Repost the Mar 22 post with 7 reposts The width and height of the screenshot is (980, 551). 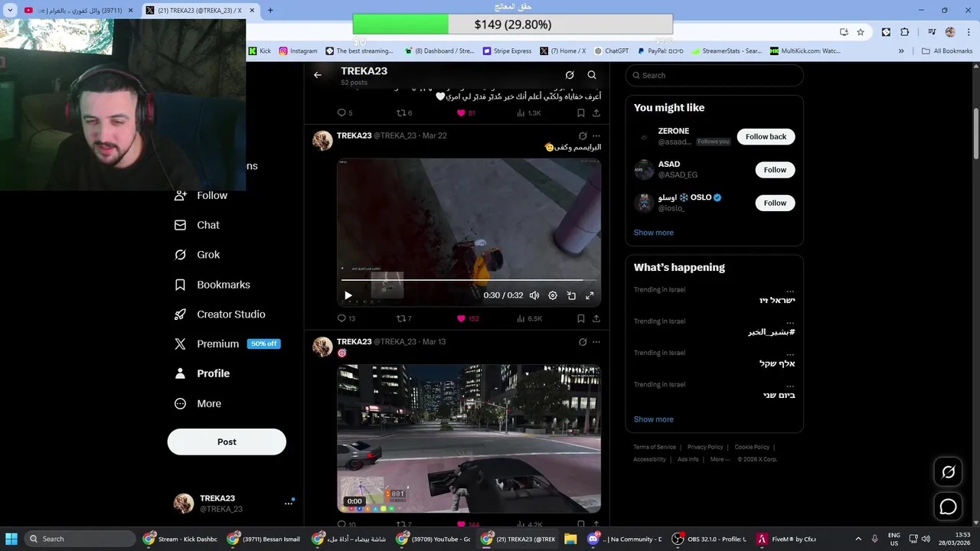click(x=403, y=318)
